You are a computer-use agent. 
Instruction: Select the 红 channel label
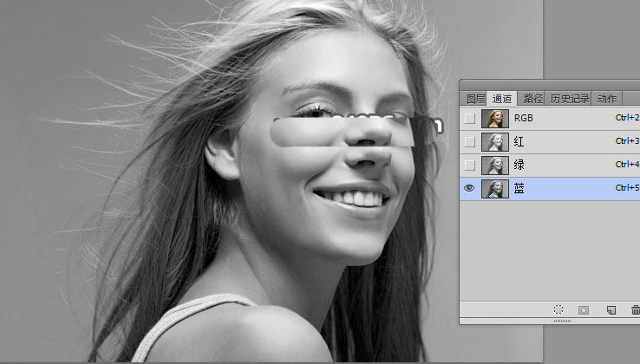(x=519, y=141)
